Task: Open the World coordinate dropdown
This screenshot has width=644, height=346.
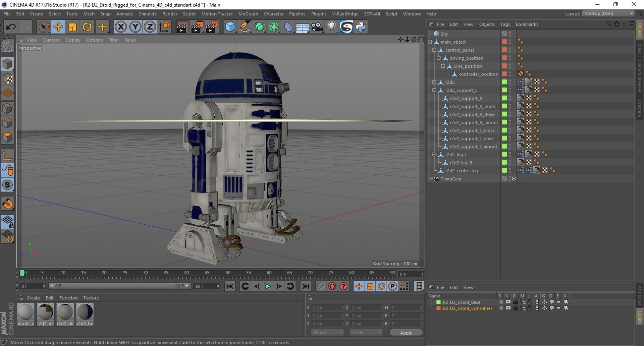Action: pos(327,333)
